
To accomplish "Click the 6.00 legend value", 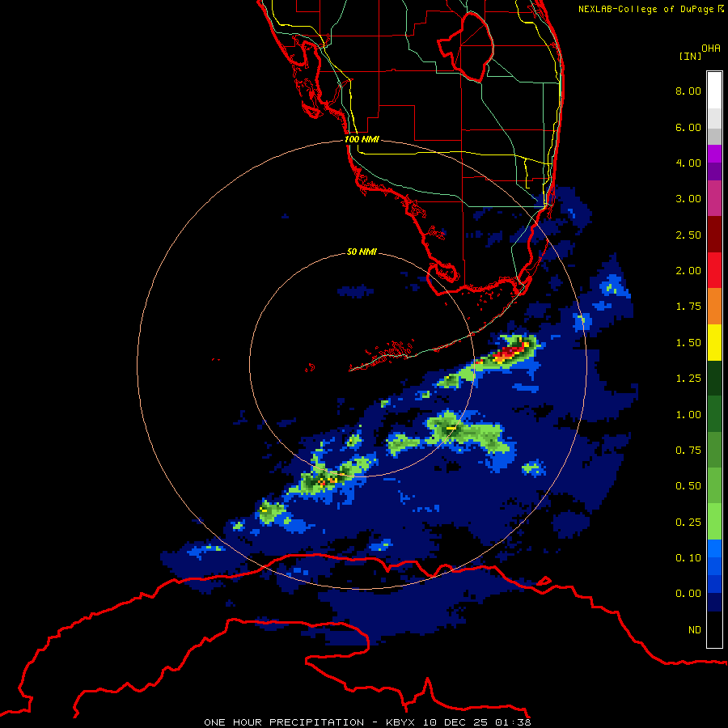I will coord(688,127).
